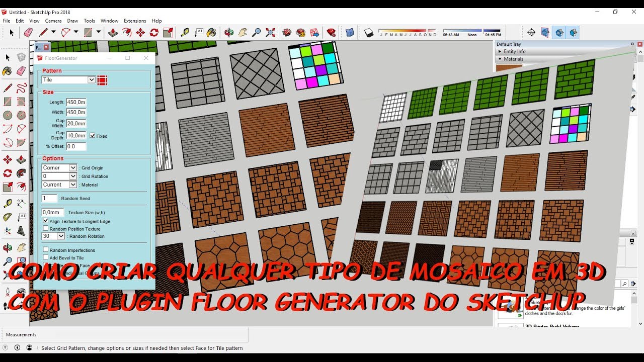
Task: Click the Add Section Plane icon
Action: tap(531, 33)
